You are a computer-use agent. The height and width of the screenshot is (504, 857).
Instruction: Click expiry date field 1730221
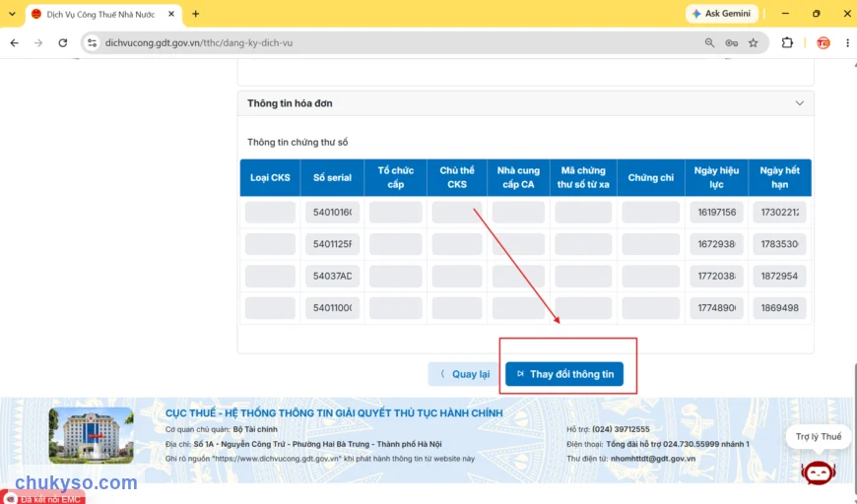[x=779, y=213]
